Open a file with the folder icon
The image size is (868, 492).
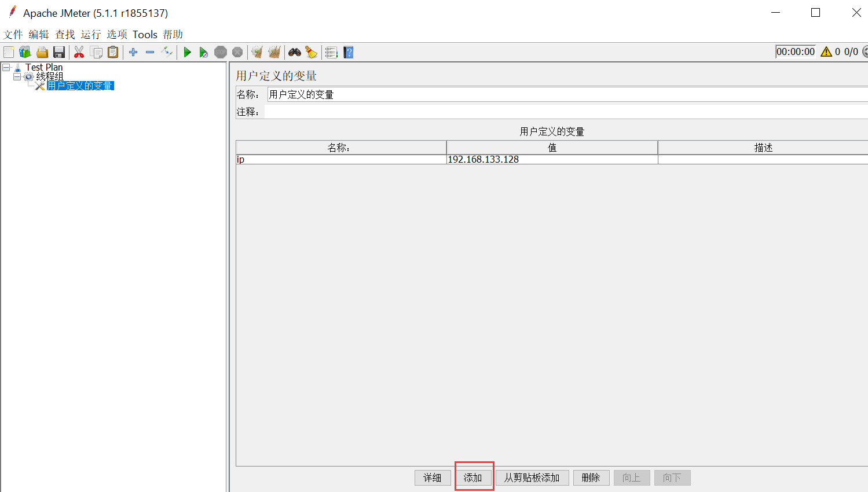(42, 52)
